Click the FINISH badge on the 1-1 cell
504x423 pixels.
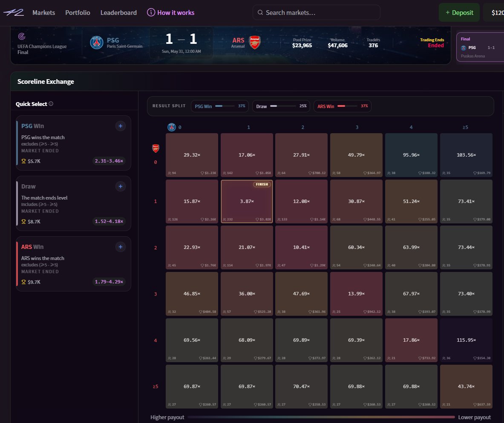[x=262, y=184]
